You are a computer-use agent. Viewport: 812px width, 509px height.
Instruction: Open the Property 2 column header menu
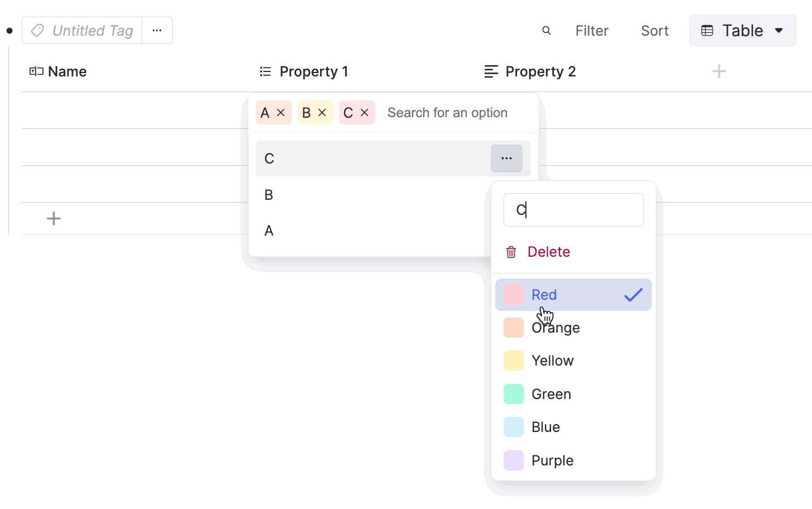(540, 71)
